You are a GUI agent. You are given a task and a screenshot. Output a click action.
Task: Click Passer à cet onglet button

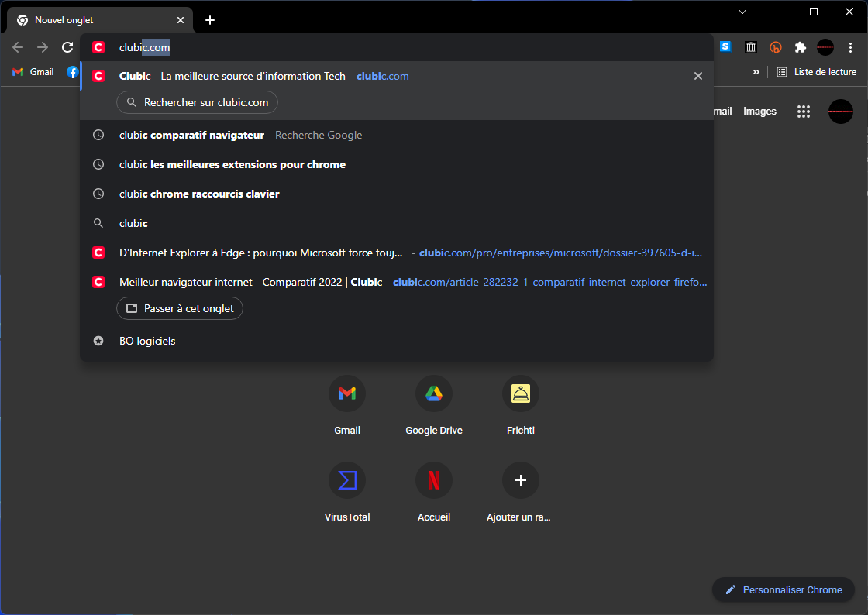pyautogui.click(x=180, y=308)
